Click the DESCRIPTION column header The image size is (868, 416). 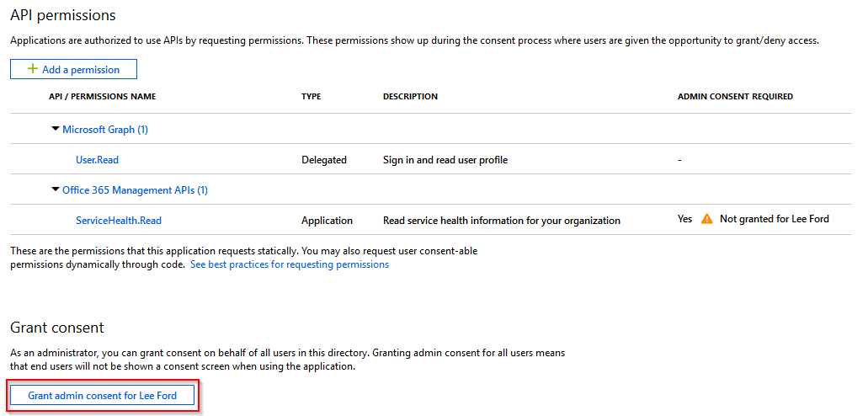(x=410, y=96)
